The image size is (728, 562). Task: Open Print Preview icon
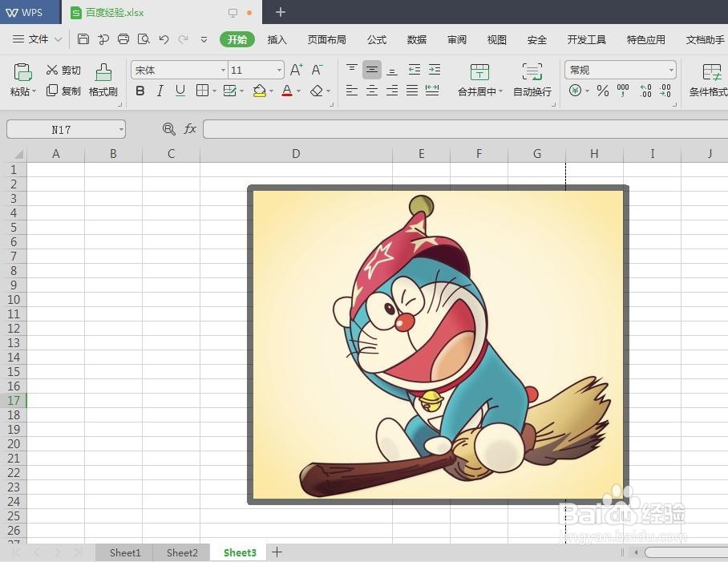tap(144, 39)
